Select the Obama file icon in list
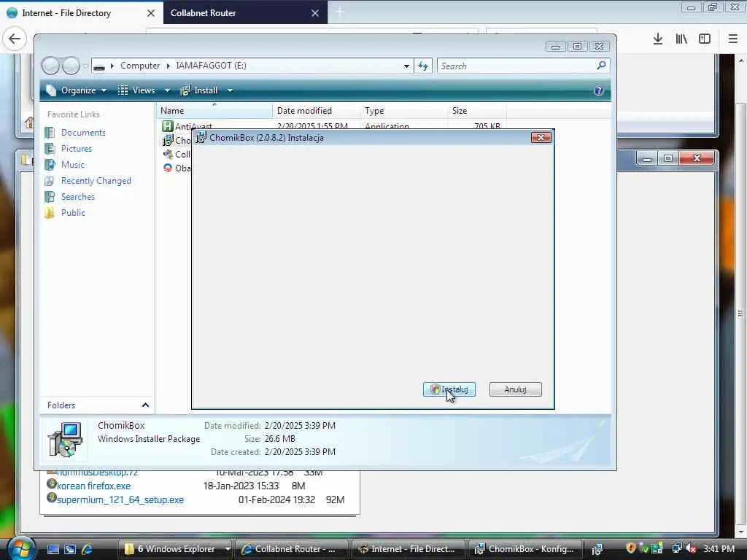Screen dimensions: 747x560 tap(167, 168)
